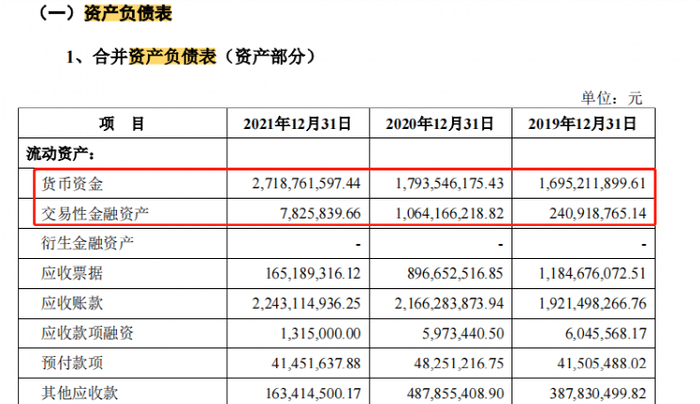Click the 2020年12月31日 column header
Screen dimensions: 700x404
(440, 124)
